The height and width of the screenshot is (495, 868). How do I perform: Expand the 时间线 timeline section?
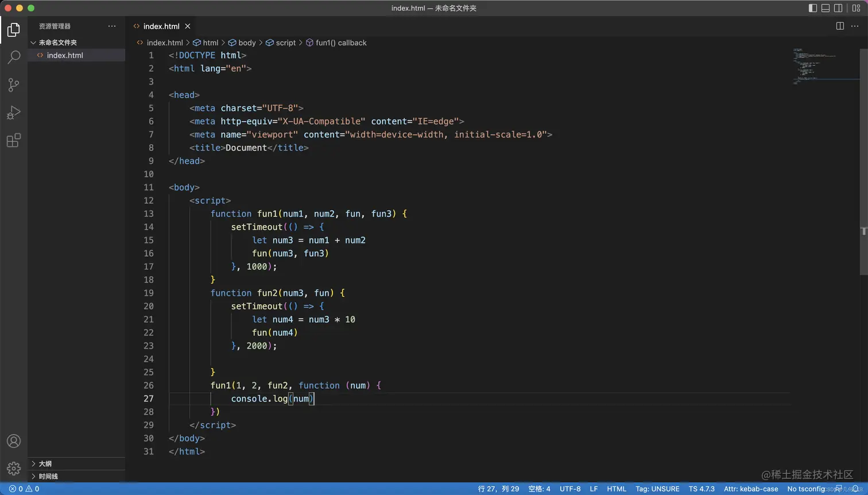pyautogui.click(x=76, y=476)
